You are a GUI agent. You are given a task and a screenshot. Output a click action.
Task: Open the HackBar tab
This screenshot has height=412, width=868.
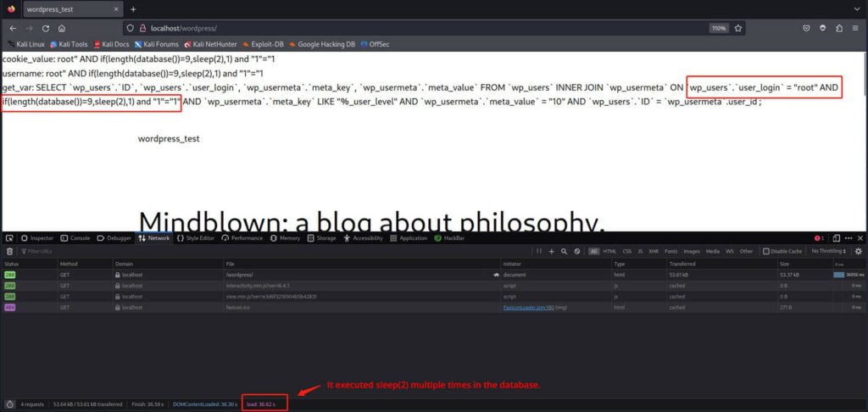pos(449,238)
